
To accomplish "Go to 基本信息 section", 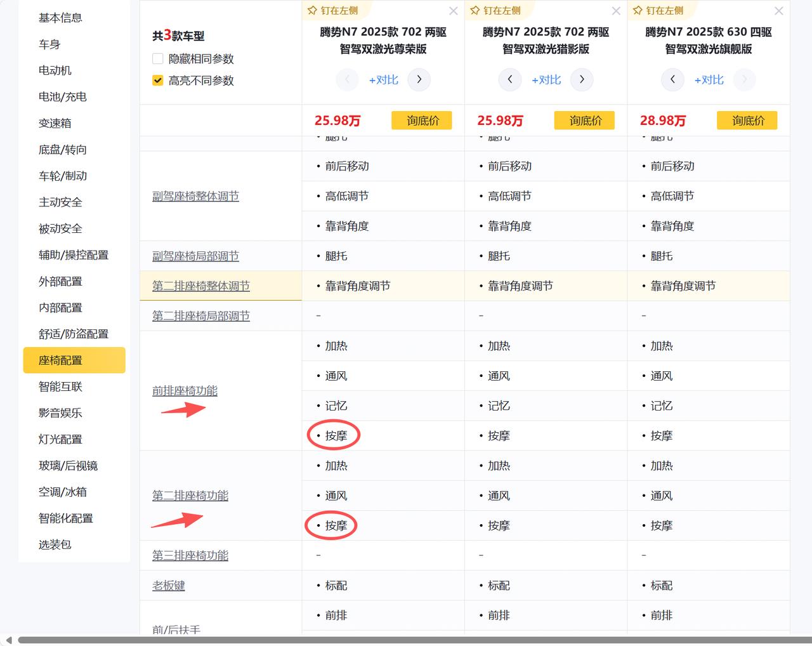I will [60, 18].
